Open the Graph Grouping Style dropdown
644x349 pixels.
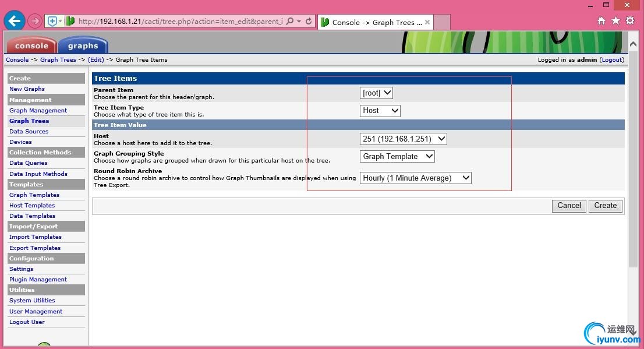pos(397,157)
